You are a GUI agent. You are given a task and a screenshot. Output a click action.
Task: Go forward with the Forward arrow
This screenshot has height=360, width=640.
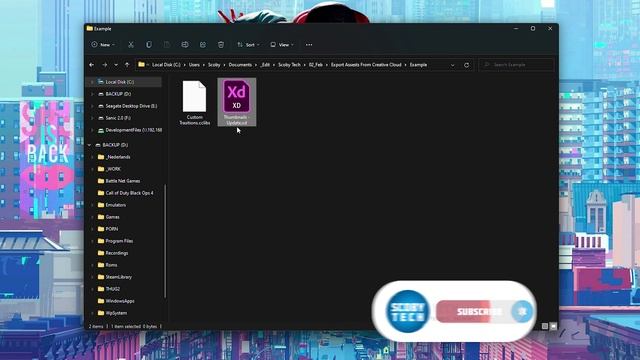(104, 65)
